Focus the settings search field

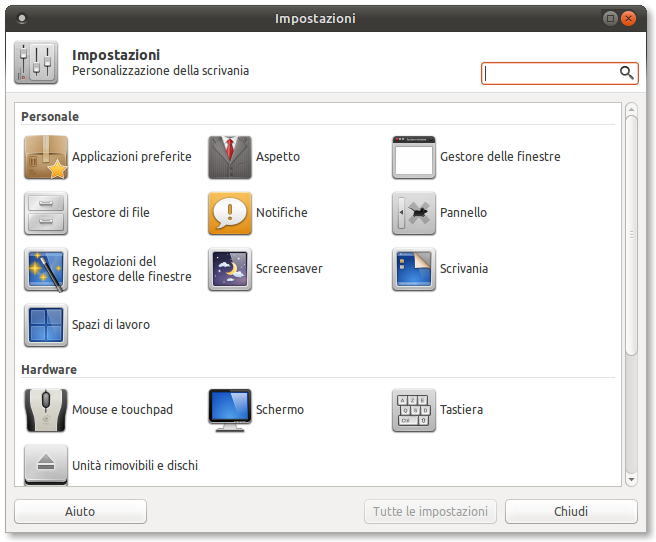pyautogui.click(x=559, y=74)
